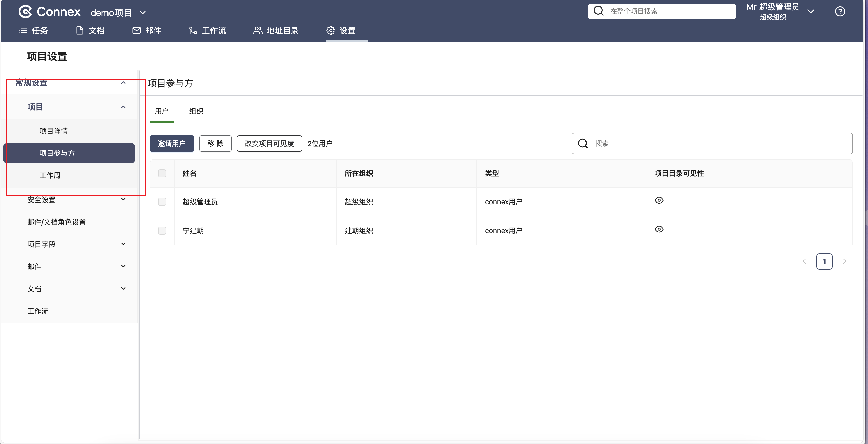This screenshot has width=868, height=444.
Task: Toggle visibility eye for 超级管理员
Action: [659, 200]
